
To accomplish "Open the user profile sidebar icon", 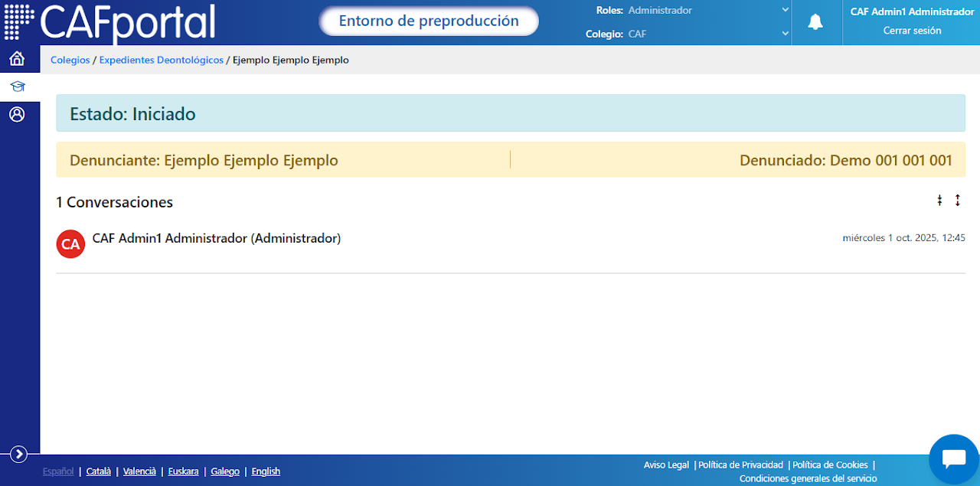I will [17, 114].
